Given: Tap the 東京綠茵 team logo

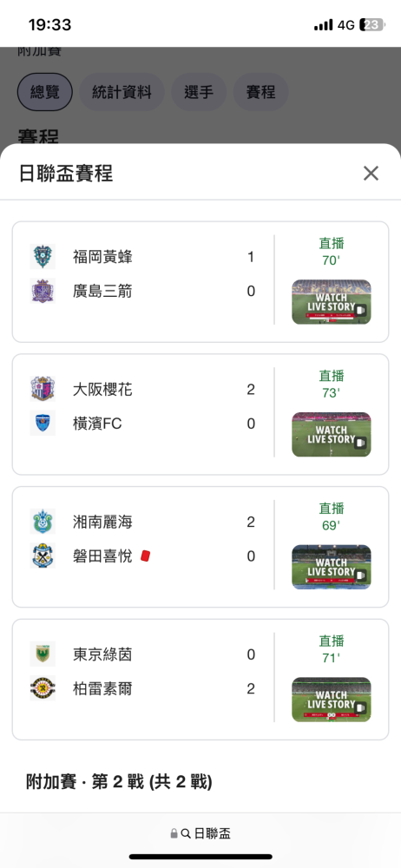Looking at the screenshot, I should [x=43, y=654].
